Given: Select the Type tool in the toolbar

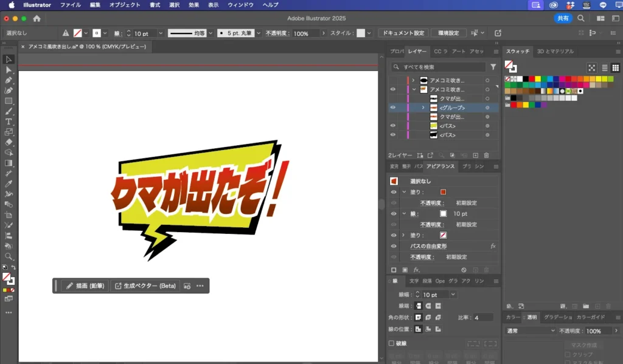Looking at the screenshot, I should tap(9, 122).
